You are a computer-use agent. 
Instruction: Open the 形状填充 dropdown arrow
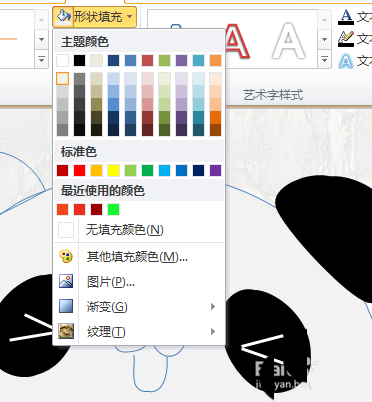coord(130,16)
